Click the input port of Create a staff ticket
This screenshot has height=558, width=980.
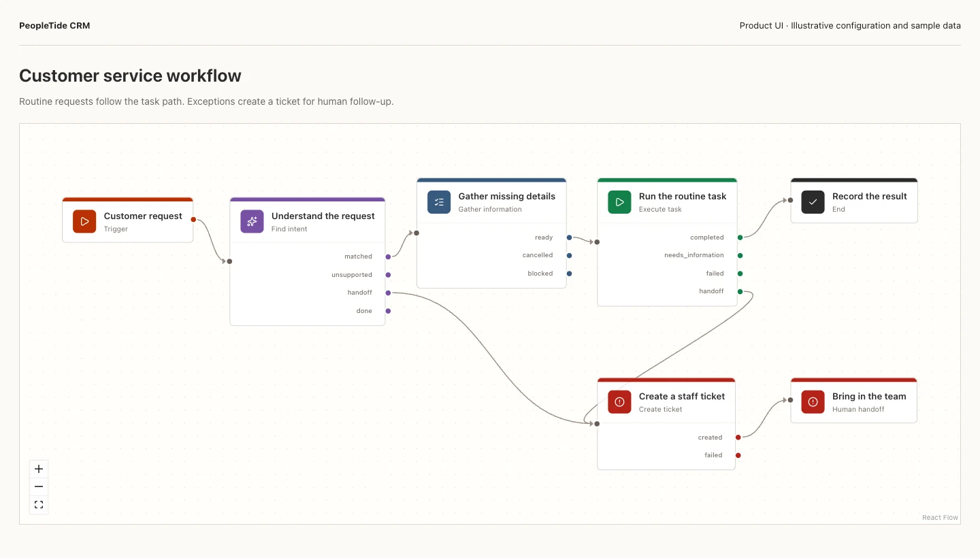click(597, 423)
